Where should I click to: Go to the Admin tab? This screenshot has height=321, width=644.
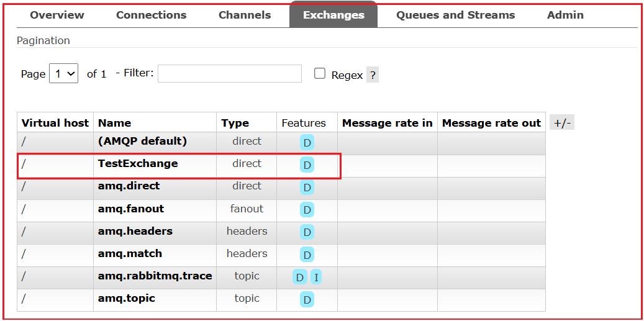pyautogui.click(x=565, y=15)
